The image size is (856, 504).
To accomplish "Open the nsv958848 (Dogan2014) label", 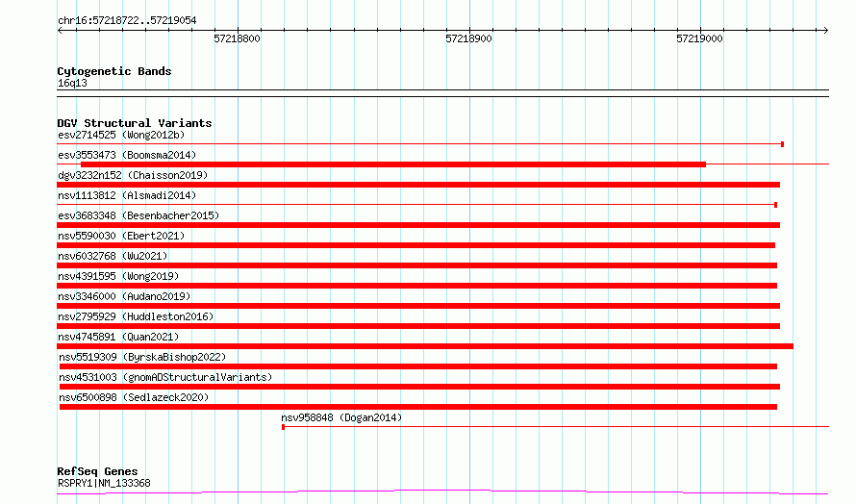I will tap(341, 417).
